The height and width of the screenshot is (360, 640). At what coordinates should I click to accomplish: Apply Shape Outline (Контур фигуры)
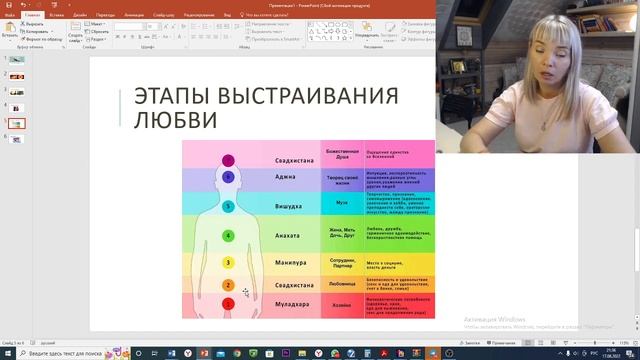click(x=418, y=31)
